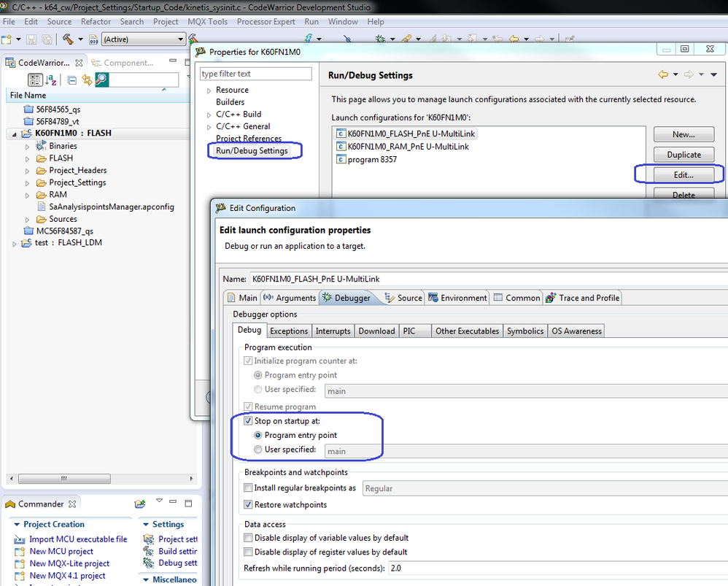Click the Commander open-folder import icon
This screenshot has height=586, width=728.
(x=140, y=504)
